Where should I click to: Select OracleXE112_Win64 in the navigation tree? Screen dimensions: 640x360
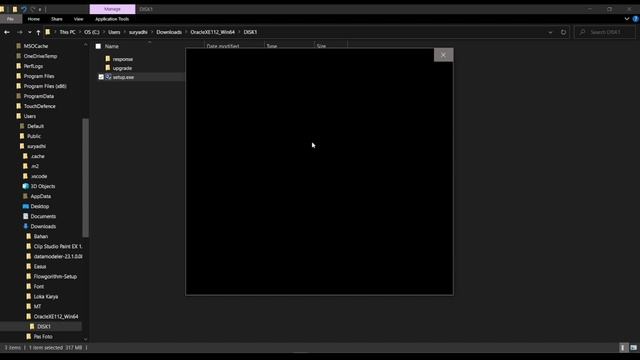click(56, 317)
